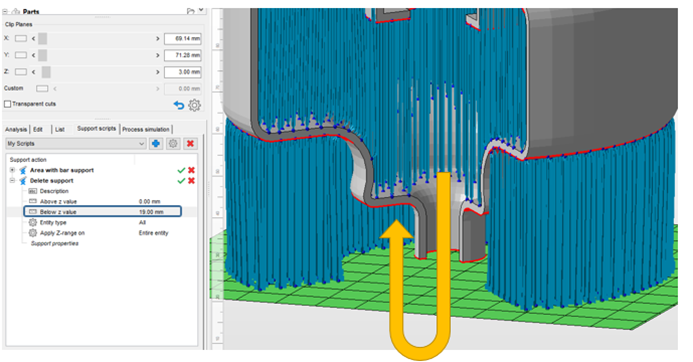Reset clip planes with blue undo arrow

[x=179, y=105]
